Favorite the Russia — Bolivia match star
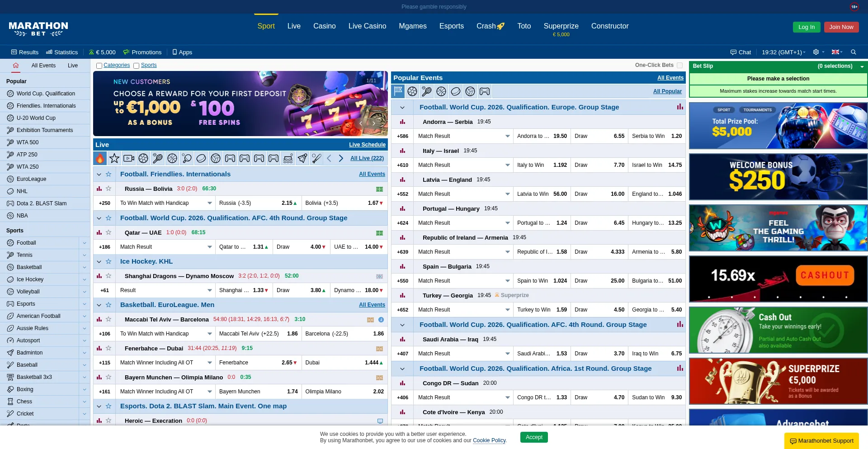Image resolution: width=868 pixels, height=449 pixels. point(108,189)
